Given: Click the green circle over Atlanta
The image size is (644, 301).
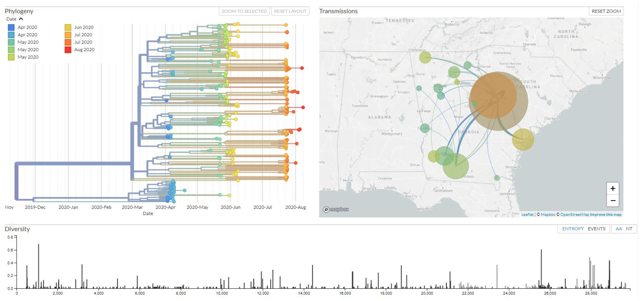Looking at the screenshot, I should coord(438,88).
